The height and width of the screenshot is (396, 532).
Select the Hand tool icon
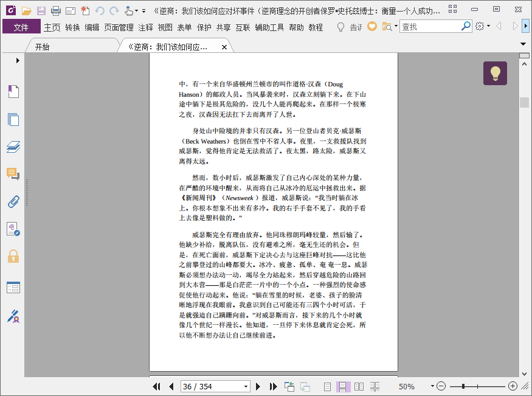[128, 11]
